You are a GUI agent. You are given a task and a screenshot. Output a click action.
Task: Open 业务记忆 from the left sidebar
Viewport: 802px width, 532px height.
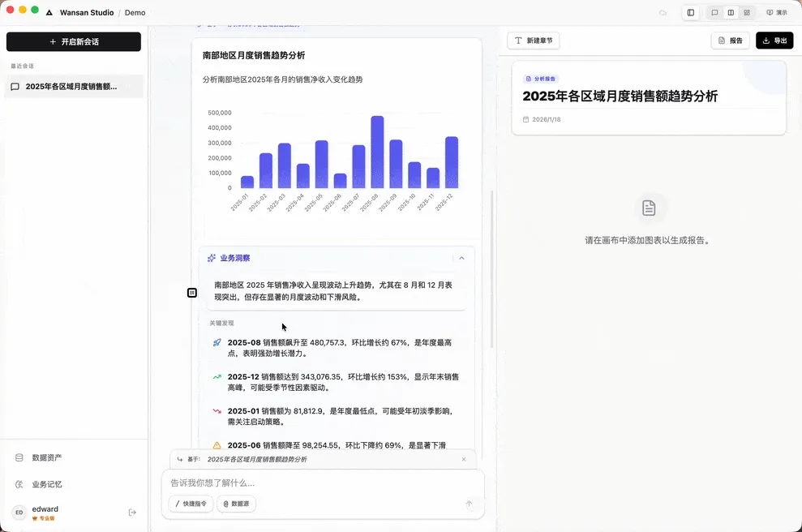45,484
